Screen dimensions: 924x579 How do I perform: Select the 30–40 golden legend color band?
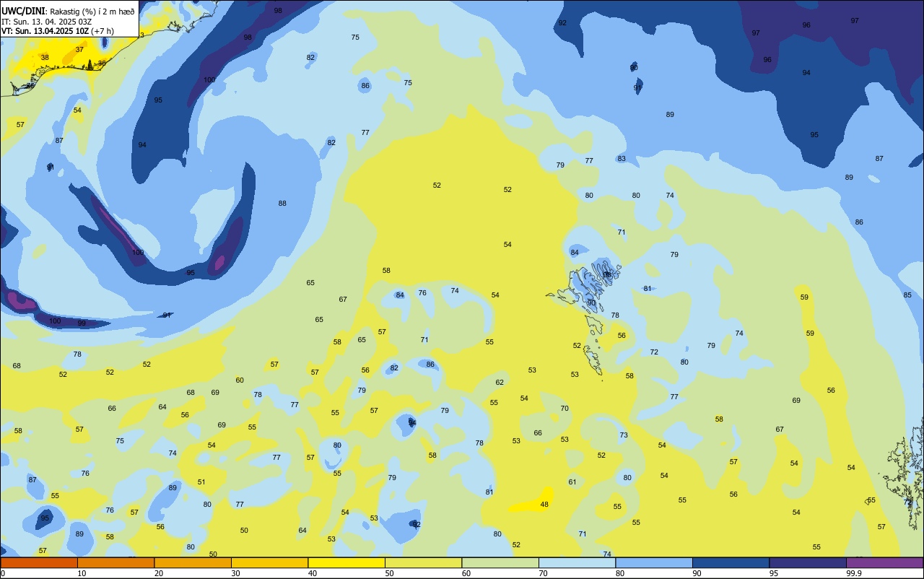(269, 562)
